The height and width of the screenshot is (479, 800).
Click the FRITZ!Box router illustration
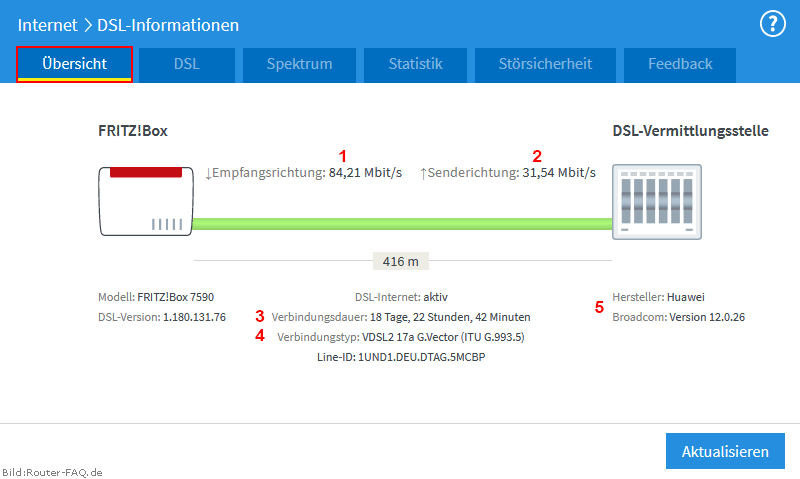146,201
